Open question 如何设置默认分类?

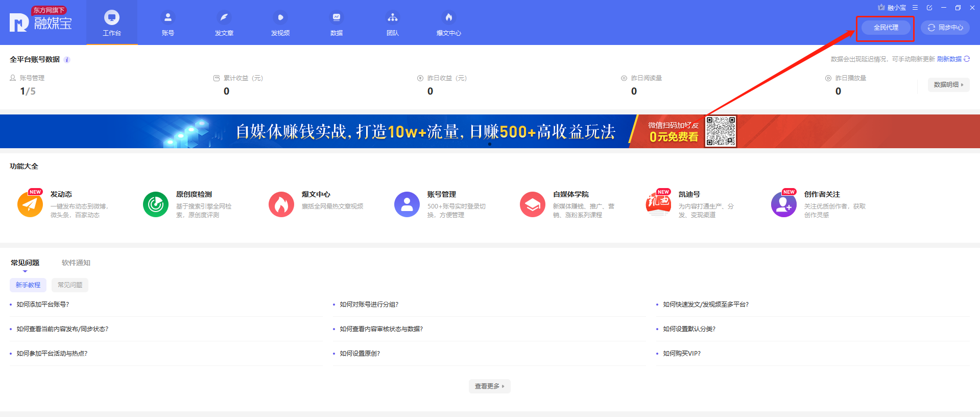[x=689, y=329]
